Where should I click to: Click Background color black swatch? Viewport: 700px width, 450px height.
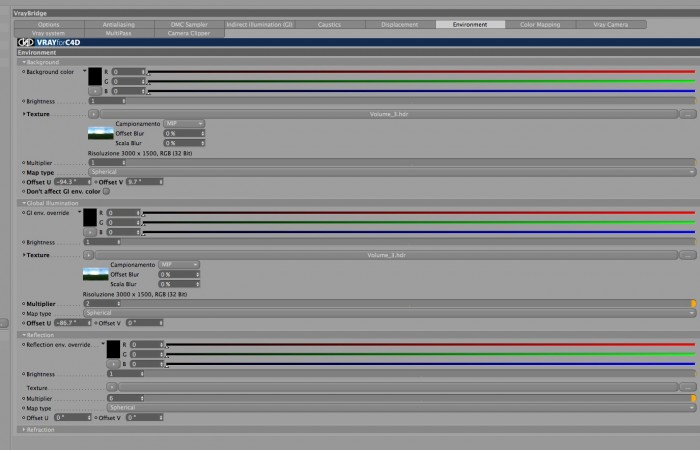click(95, 76)
